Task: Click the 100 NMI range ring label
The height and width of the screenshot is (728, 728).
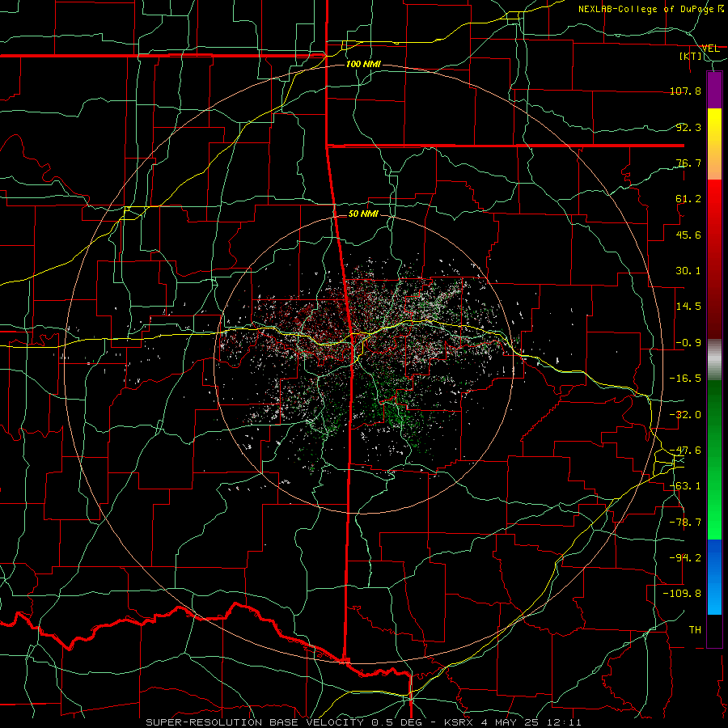Action: 363,64
